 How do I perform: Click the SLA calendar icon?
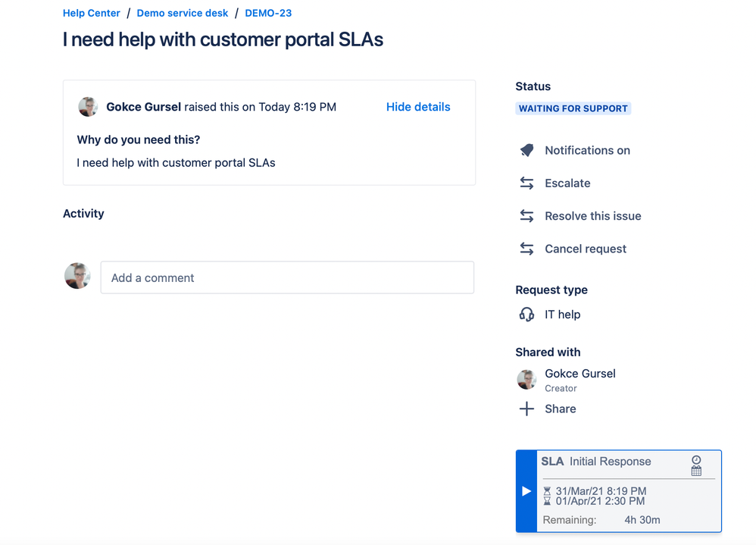coord(696,471)
